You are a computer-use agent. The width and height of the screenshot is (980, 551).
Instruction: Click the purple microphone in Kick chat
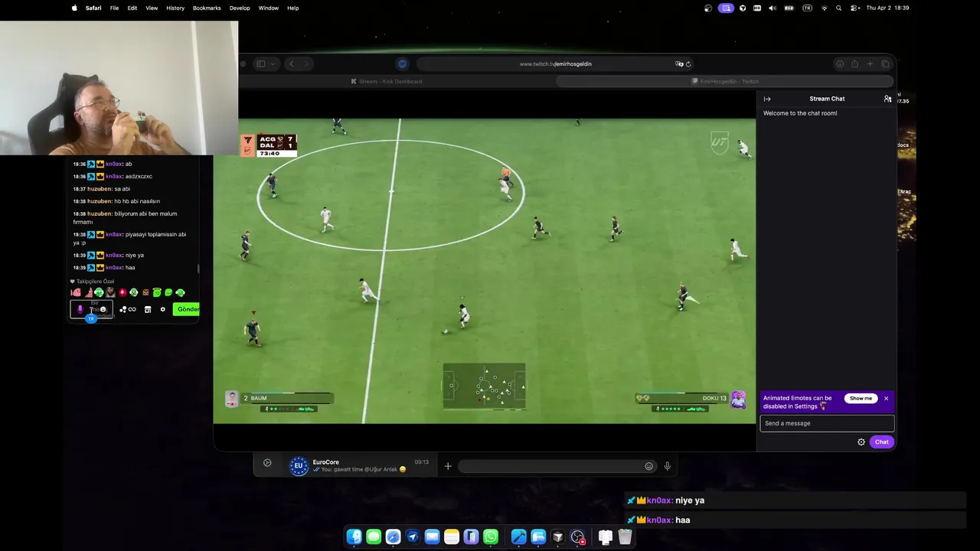[x=80, y=309]
